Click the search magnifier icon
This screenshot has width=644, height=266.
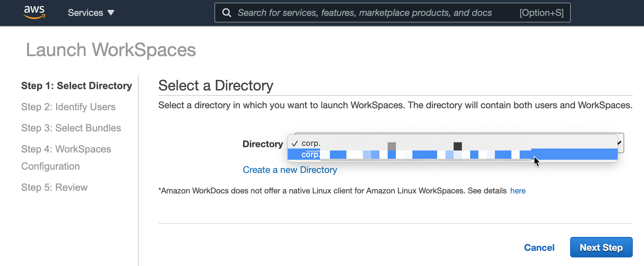click(x=227, y=13)
